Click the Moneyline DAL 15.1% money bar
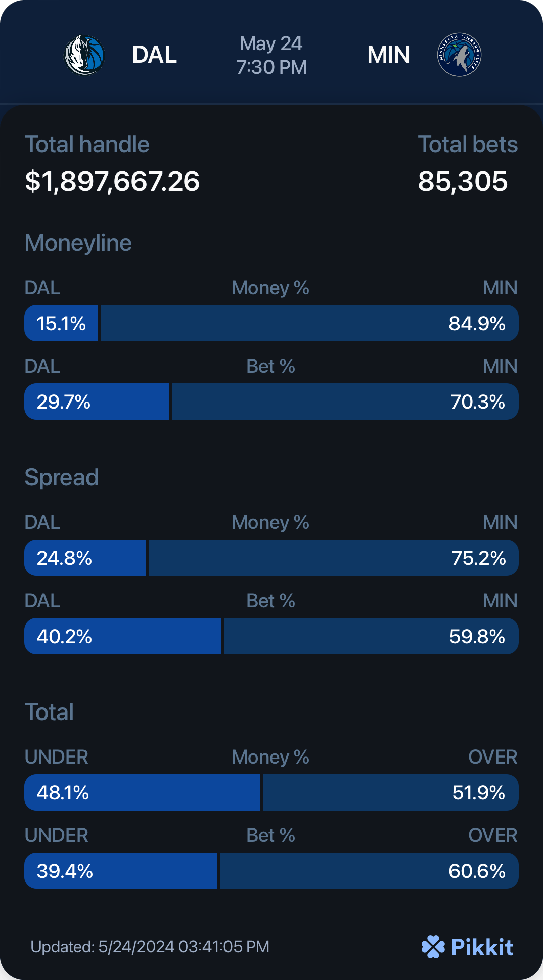The height and width of the screenshot is (980, 543). click(61, 323)
